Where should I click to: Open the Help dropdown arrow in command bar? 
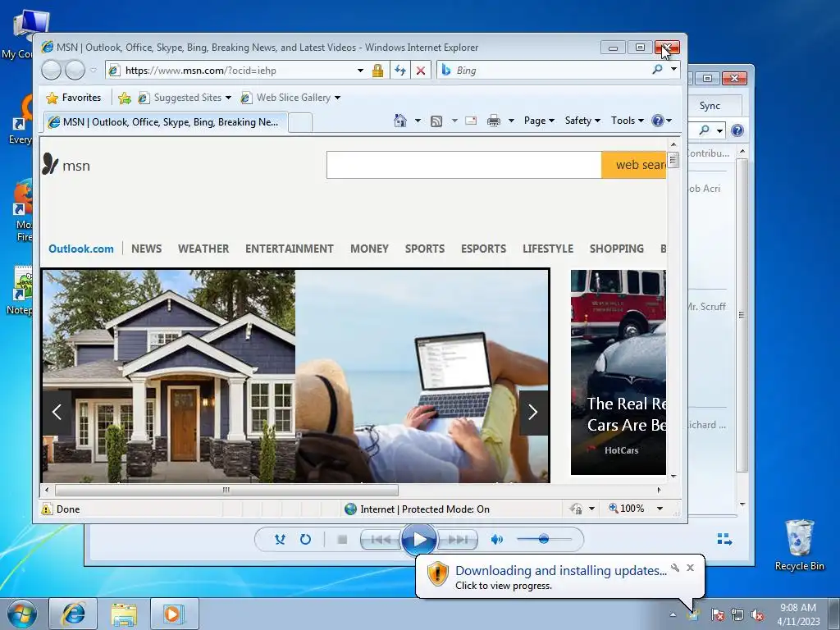tap(669, 121)
